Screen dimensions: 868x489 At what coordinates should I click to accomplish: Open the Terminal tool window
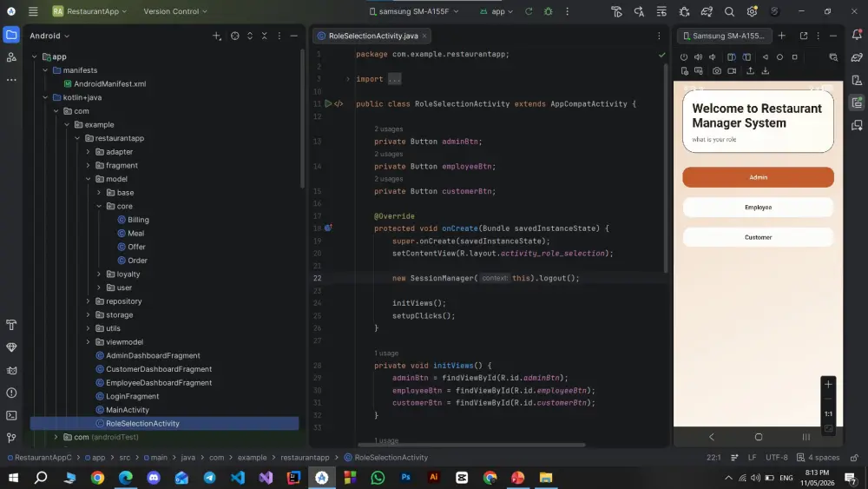[11, 415]
